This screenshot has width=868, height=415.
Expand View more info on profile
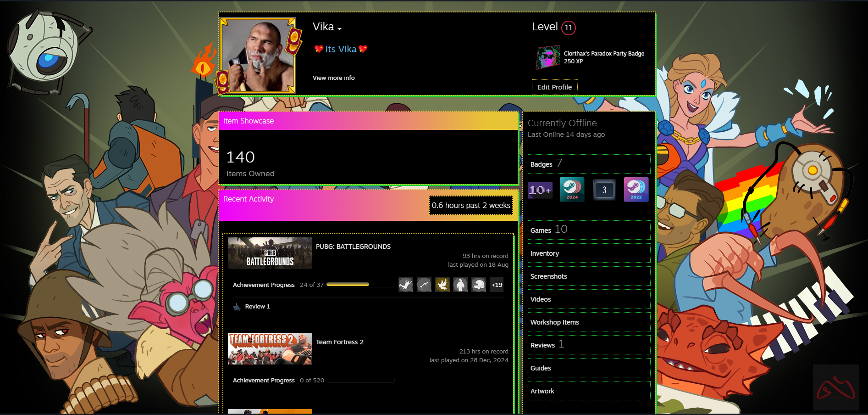333,78
